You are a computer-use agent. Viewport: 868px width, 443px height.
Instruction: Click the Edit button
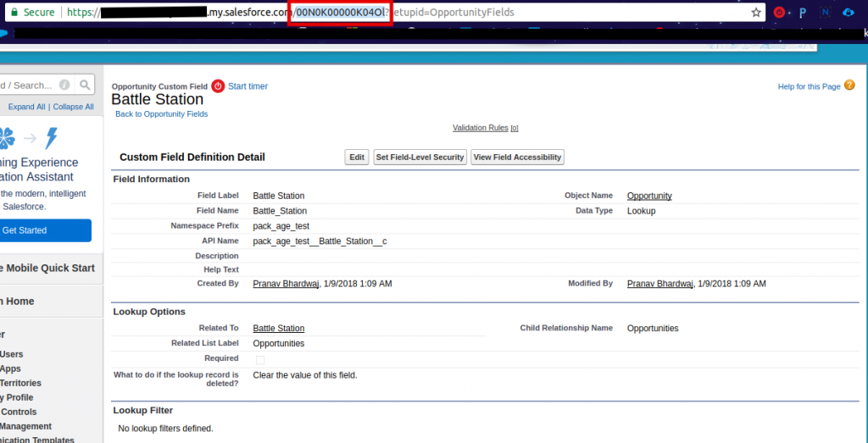pyautogui.click(x=357, y=157)
